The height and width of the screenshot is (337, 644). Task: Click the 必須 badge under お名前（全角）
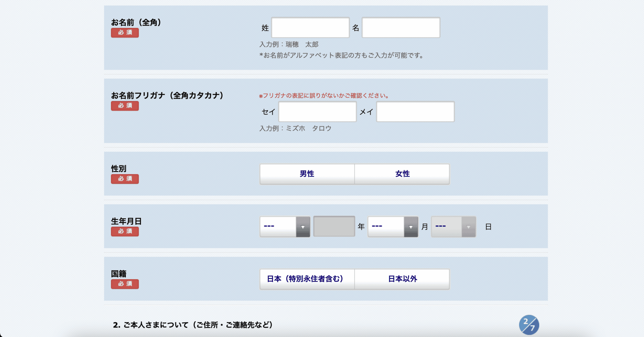click(x=125, y=33)
